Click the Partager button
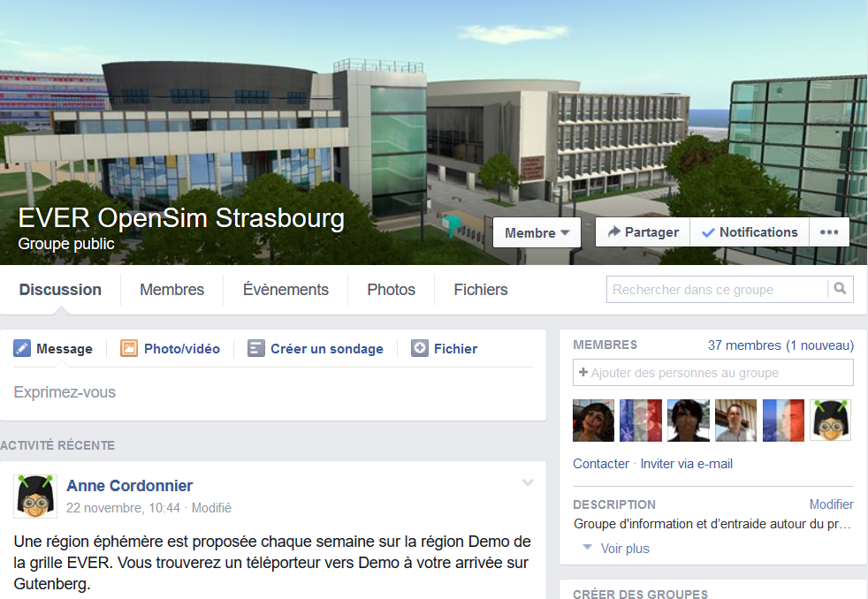The height and width of the screenshot is (599, 868). point(643,232)
